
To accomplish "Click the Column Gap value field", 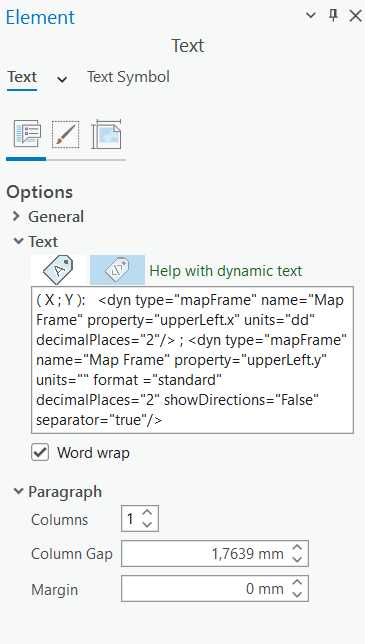I will (x=205, y=554).
